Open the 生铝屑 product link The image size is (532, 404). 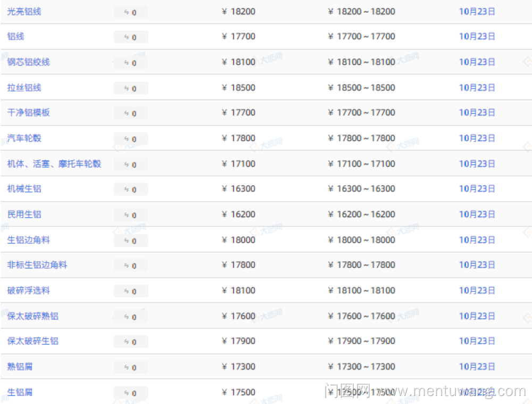click(x=20, y=392)
